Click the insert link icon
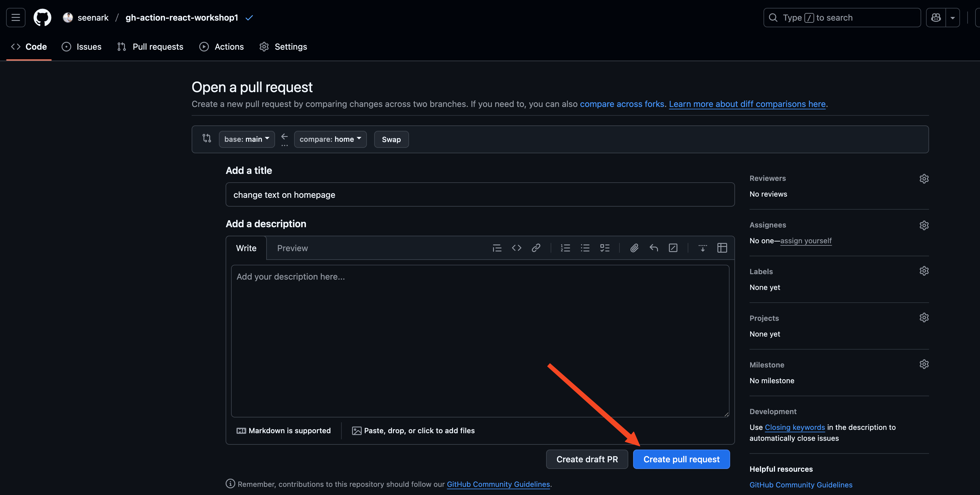Screen dimensions: 980x495 [536, 248]
